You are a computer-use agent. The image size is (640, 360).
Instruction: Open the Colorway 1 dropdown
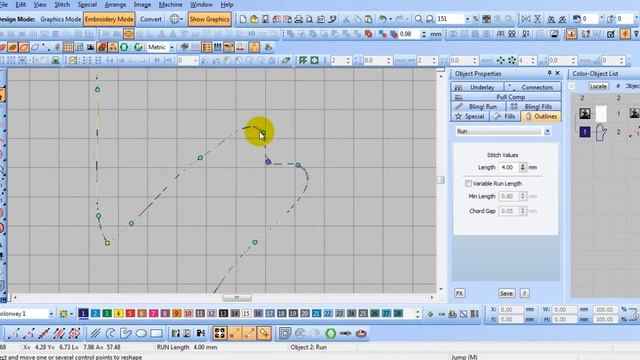(51, 314)
